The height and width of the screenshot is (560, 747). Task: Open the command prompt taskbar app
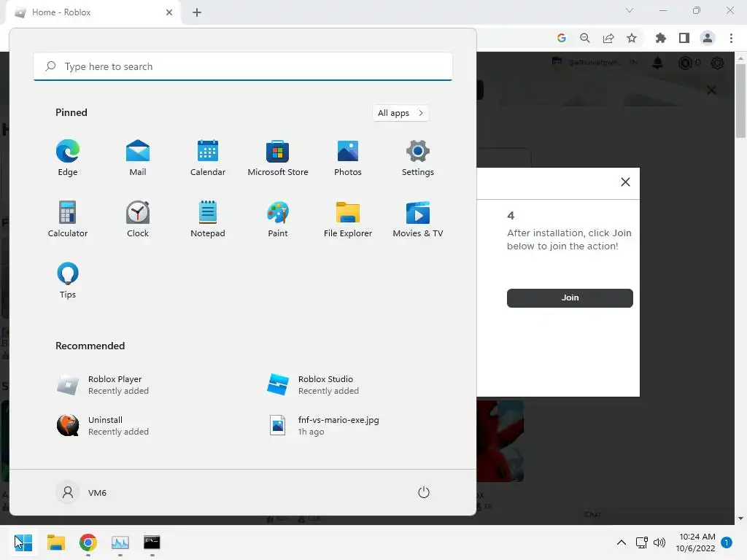152,542
